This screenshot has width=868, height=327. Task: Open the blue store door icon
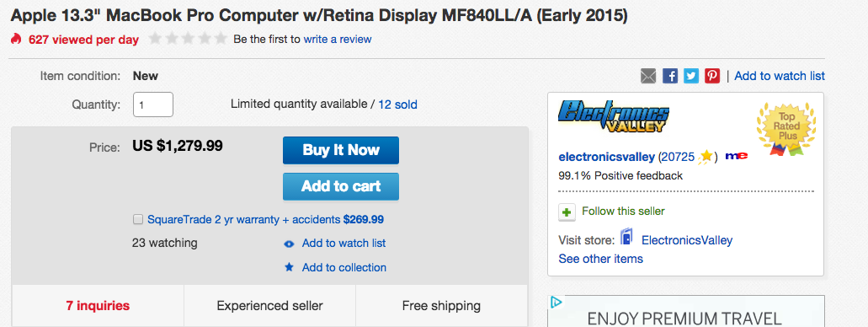click(x=626, y=237)
